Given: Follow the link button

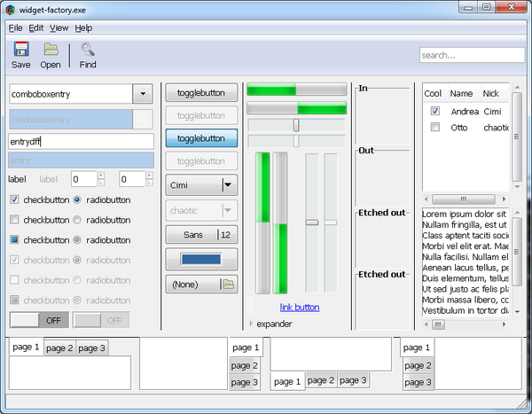Looking at the screenshot, I should pos(299,308).
